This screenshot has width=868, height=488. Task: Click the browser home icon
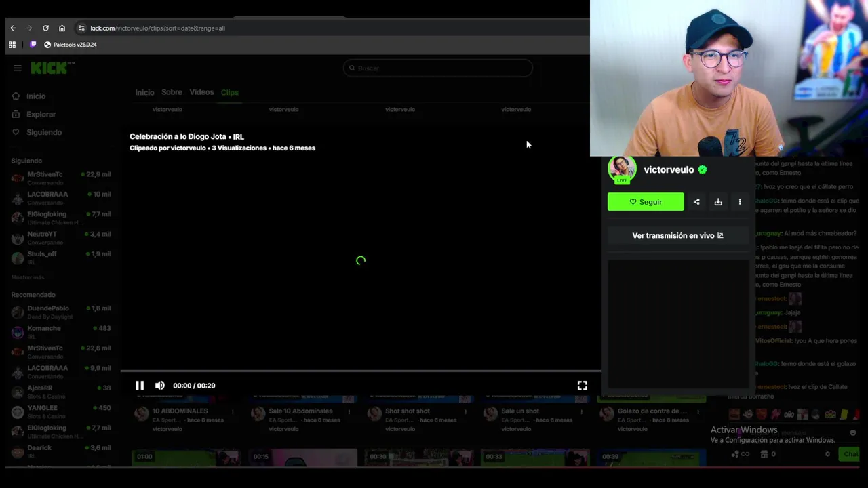[62, 28]
